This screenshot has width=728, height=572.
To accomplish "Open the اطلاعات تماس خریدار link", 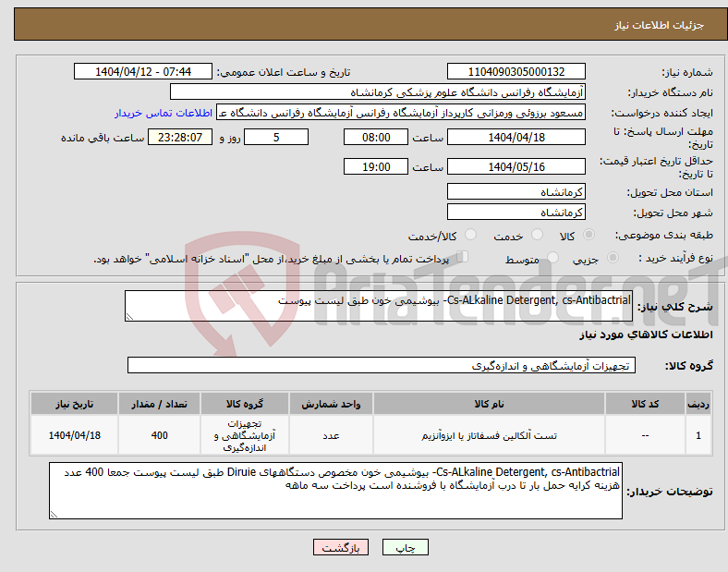I will pyautogui.click(x=164, y=113).
